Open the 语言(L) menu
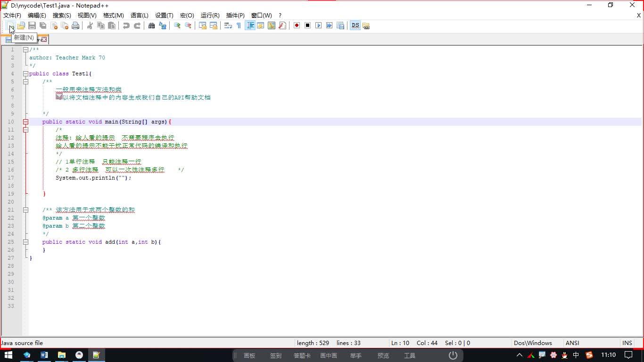 click(139, 16)
